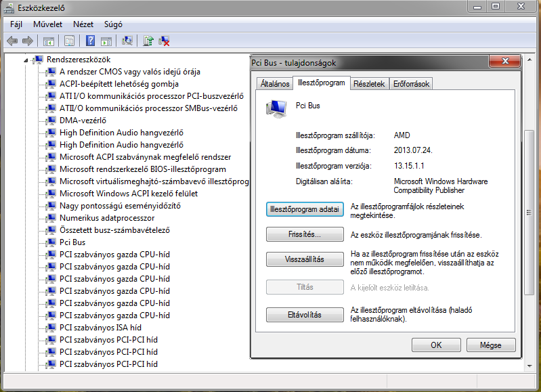Click the Forward arrow toolbar icon
The image size is (541, 392).
tap(28, 41)
